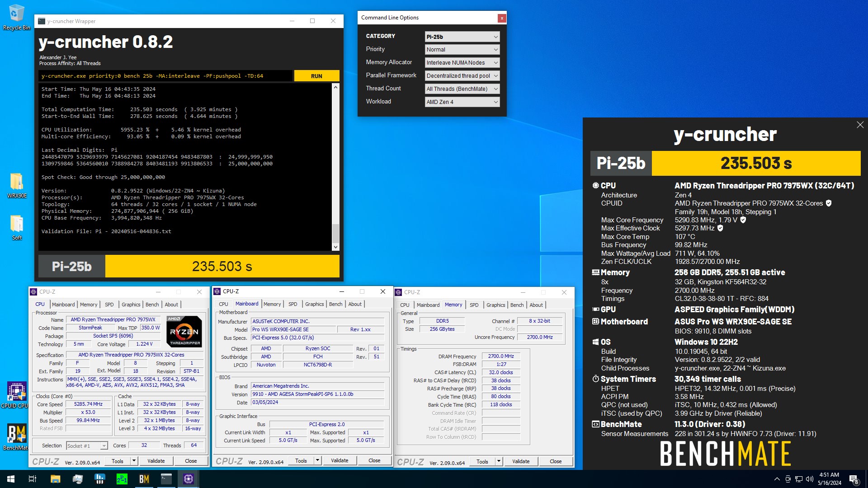The width and height of the screenshot is (868, 488).
Task: Click the 235.503 s result in BenchMate panel
Action: coord(756,163)
